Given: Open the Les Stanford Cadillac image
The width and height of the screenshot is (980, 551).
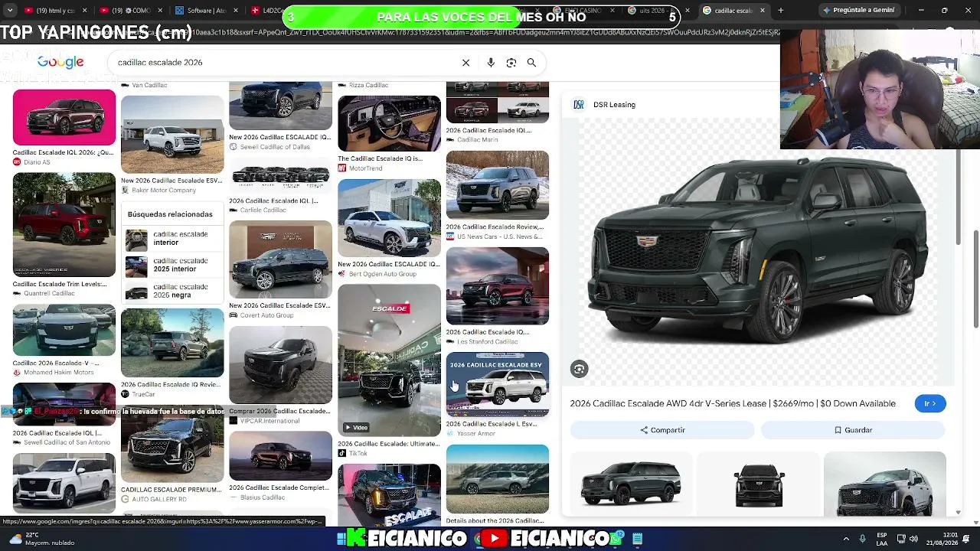Looking at the screenshot, I should 498,286.
